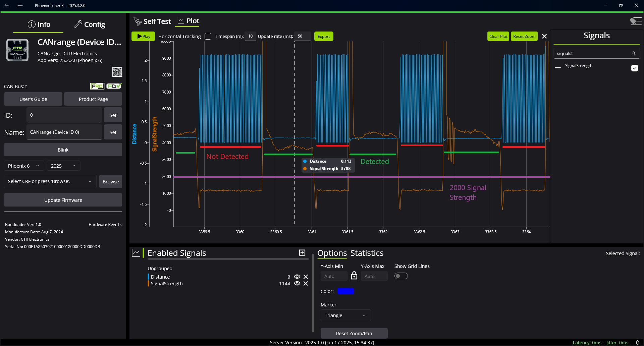Remove the Distance signal
This screenshot has height=346, width=644.
[306, 277]
